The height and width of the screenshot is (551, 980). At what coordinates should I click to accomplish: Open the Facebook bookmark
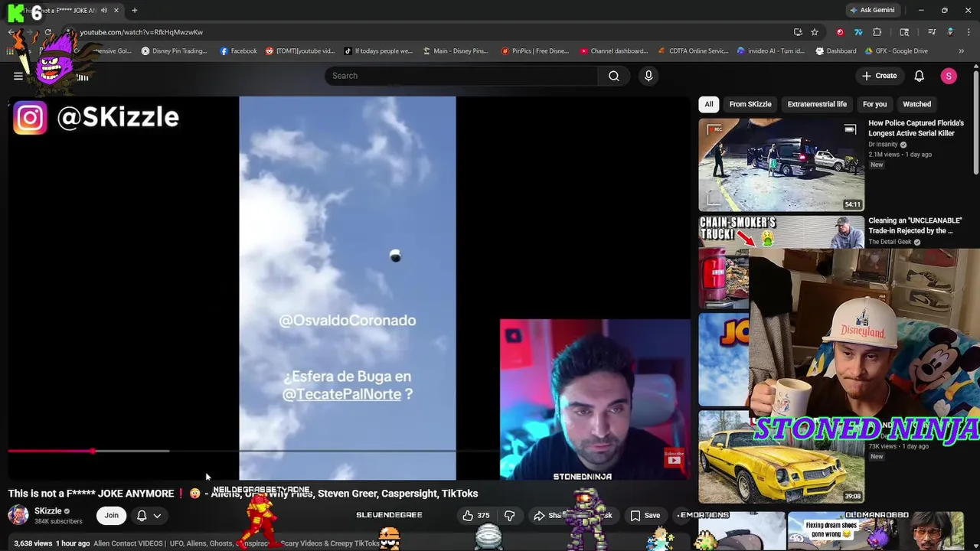pyautogui.click(x=238, y=51)
